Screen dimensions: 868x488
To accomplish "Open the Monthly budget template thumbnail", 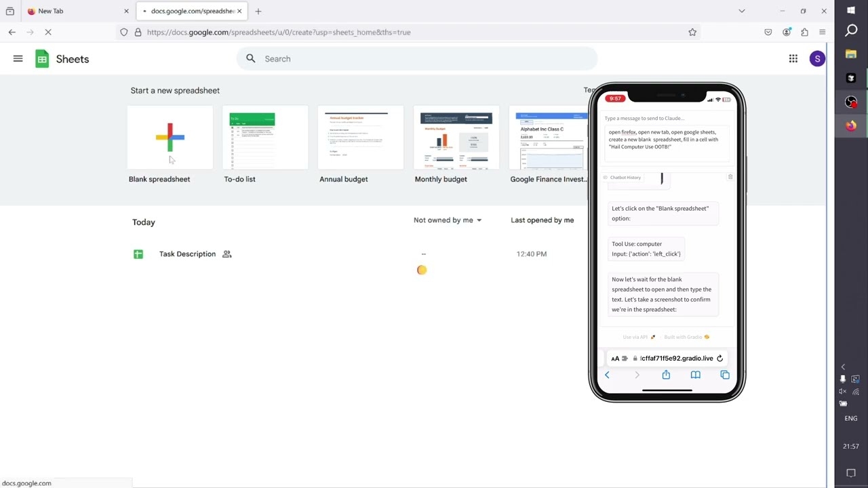I will click(x=456, y=138).
